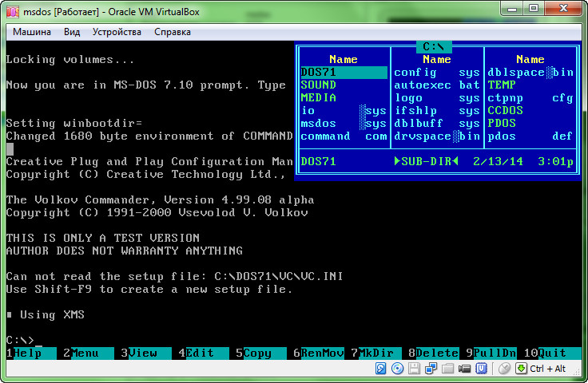Click the 2 Menu function key
The image size is (588, 383).
(89, 353)
